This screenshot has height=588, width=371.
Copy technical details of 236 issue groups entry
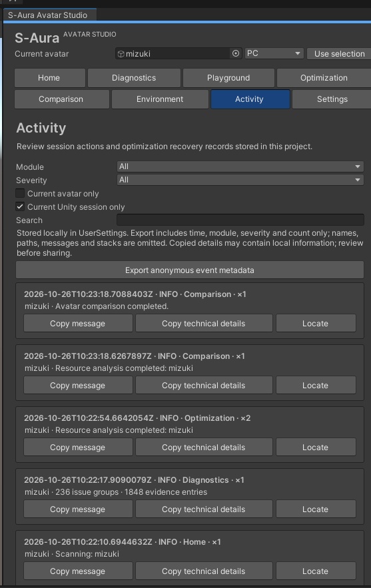204,509
